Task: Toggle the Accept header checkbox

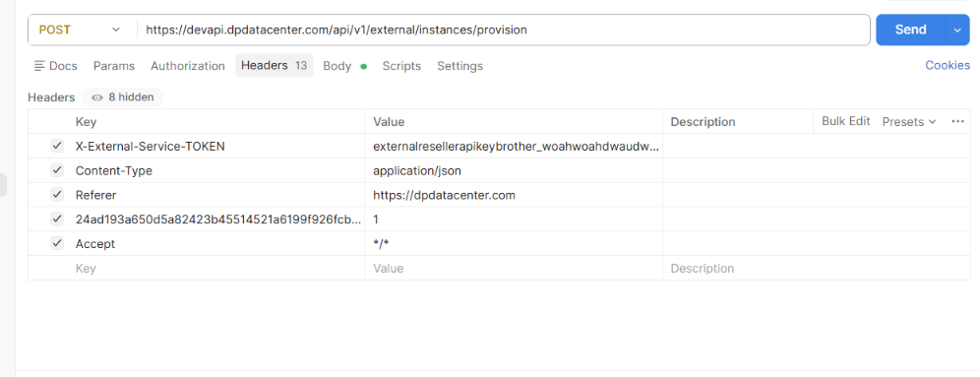Action: [x=57, y=243]
